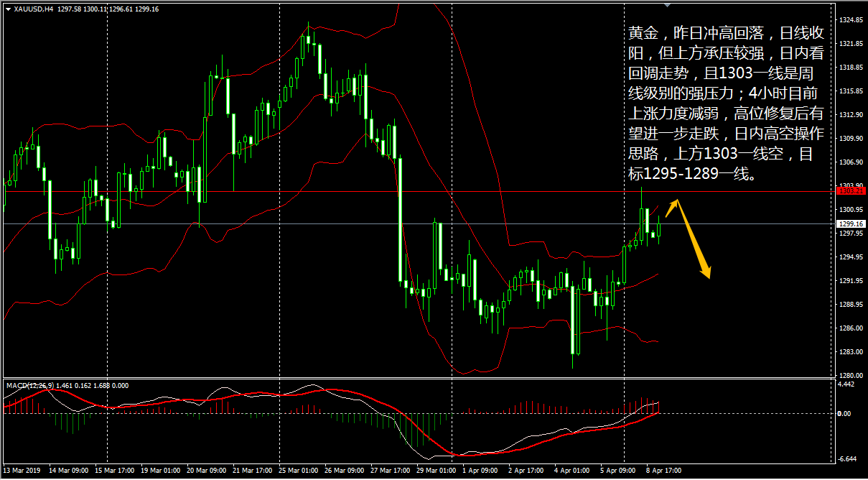The image size is (868, 480).
Task: Click the high price 1300.11 in chart header
Action: (94, 9)
